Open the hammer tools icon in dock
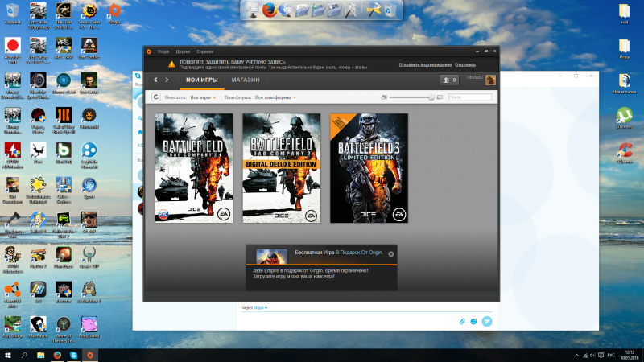This screenshot has width=644, height=362. (x=374, y=10)
